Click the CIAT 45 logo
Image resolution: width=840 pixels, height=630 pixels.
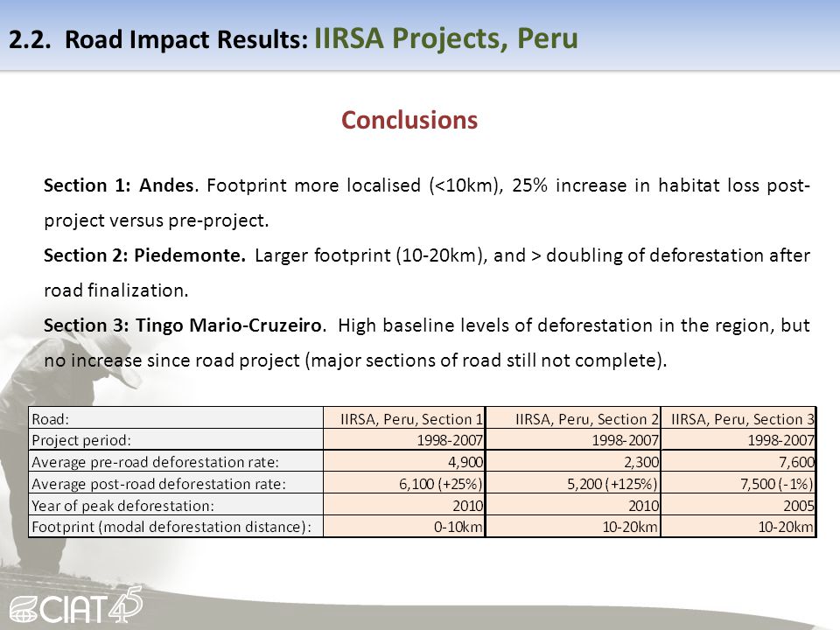[75, 605]
